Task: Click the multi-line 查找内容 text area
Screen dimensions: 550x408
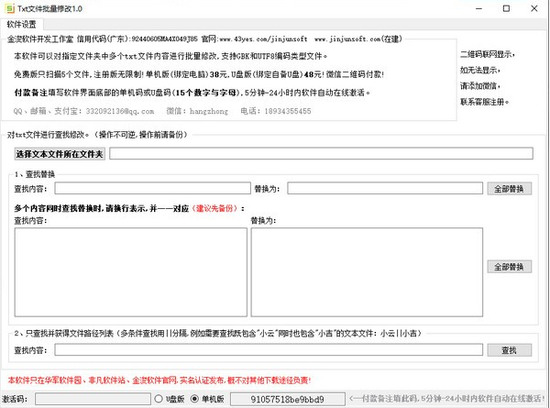Action: tap(131, 272)
